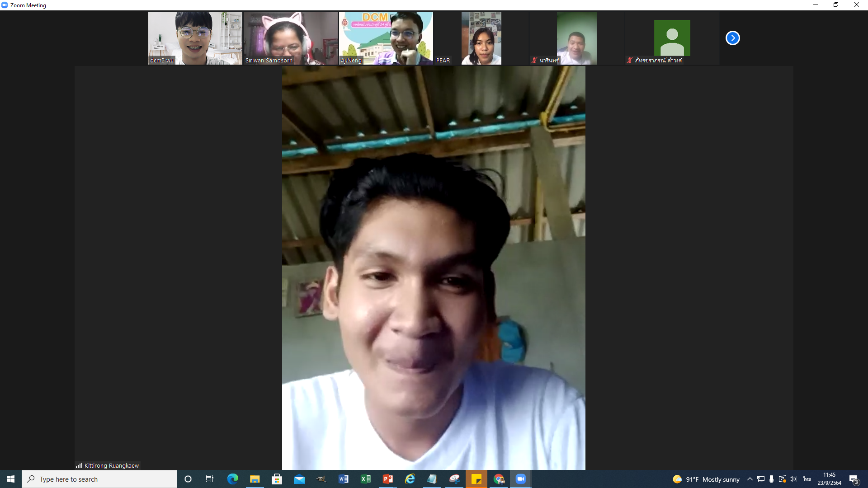Click the sync status tray icon with orange dot
The width and height of the screenshot is (868, 488).
click(782, 479)
